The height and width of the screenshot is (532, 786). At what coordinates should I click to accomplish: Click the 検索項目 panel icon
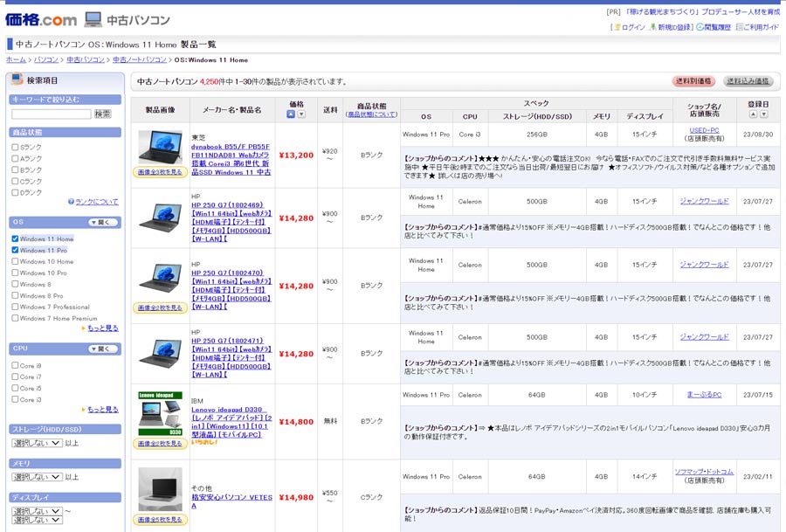coord(17,79)
